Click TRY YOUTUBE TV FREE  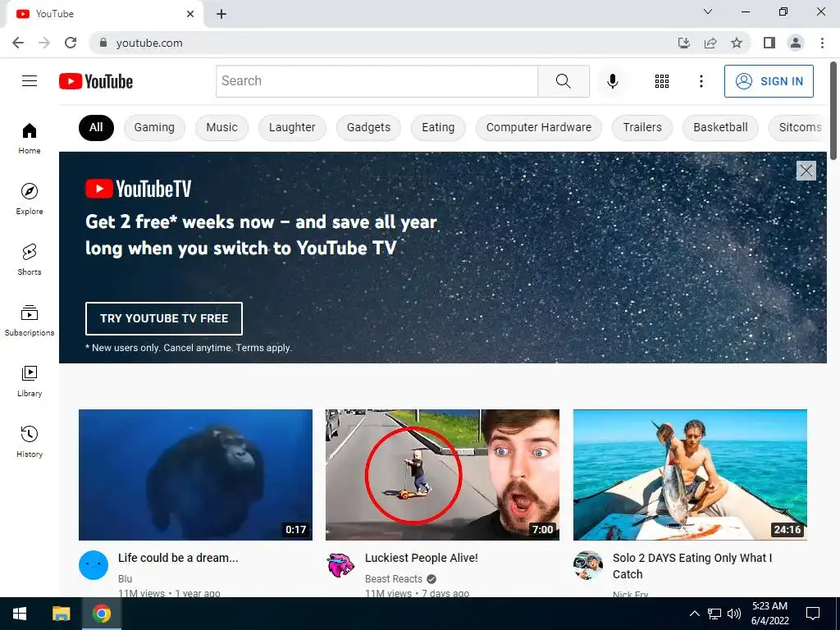pos(164,318)
